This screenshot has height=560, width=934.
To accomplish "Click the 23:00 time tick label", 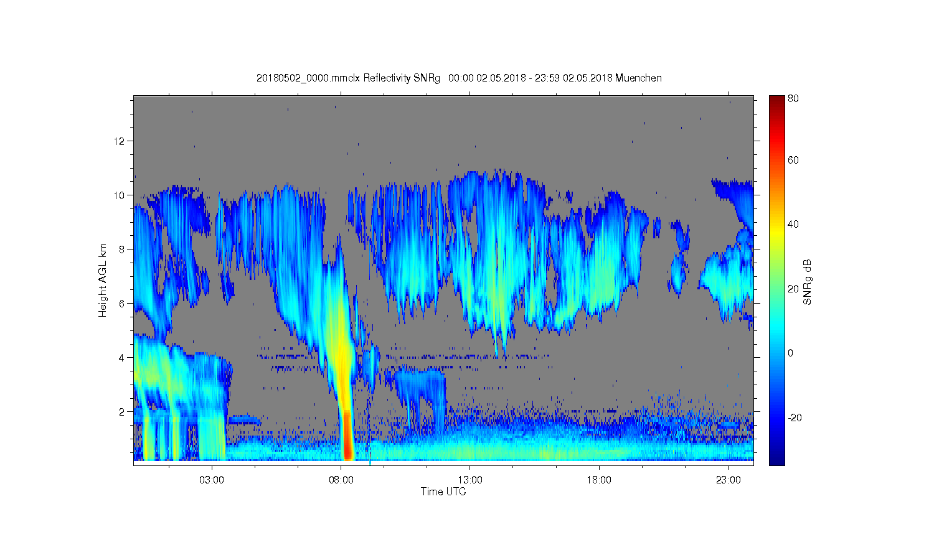I will (x=729, y=480).
